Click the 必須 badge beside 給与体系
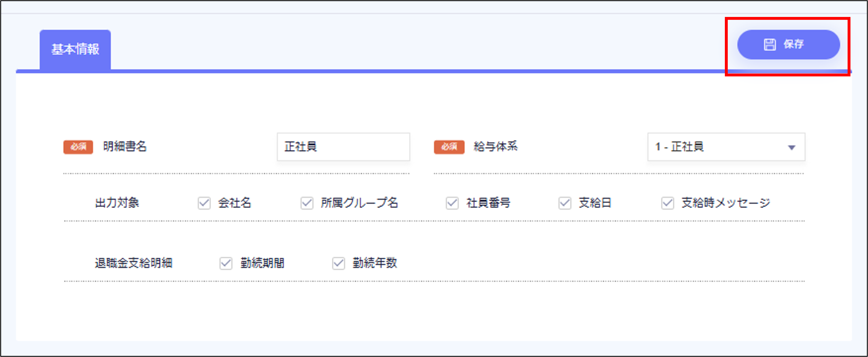The image size is (868, 357). (449, 147)
